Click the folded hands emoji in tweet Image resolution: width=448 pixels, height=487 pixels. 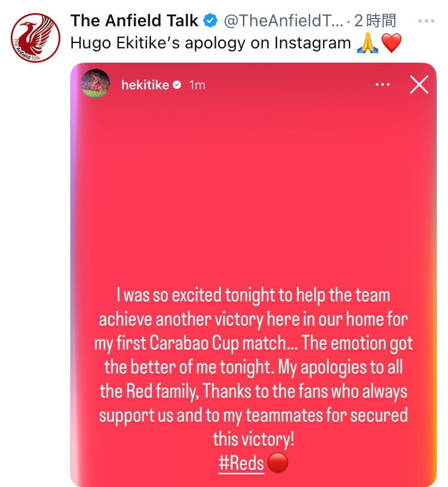367,43
